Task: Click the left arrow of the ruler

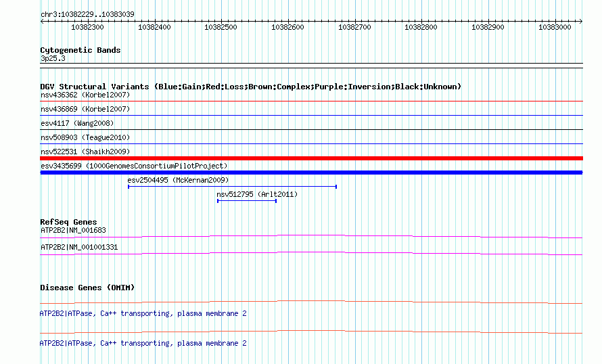Action: pos(42,21)
